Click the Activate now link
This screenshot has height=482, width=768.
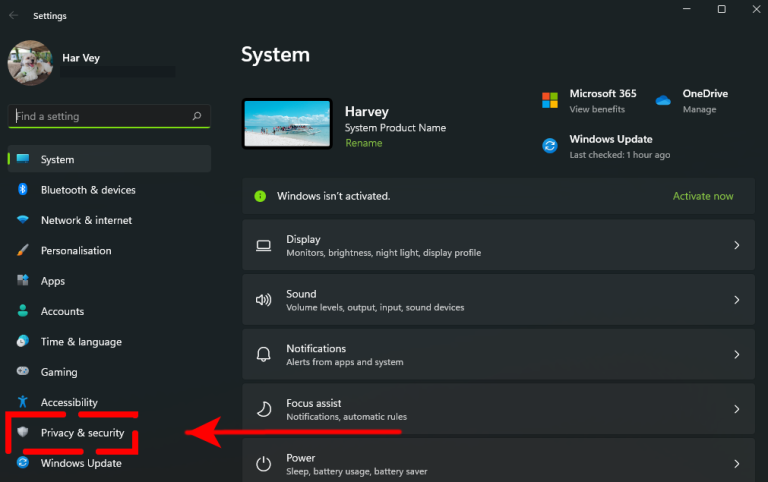click(x=703, y=196)
